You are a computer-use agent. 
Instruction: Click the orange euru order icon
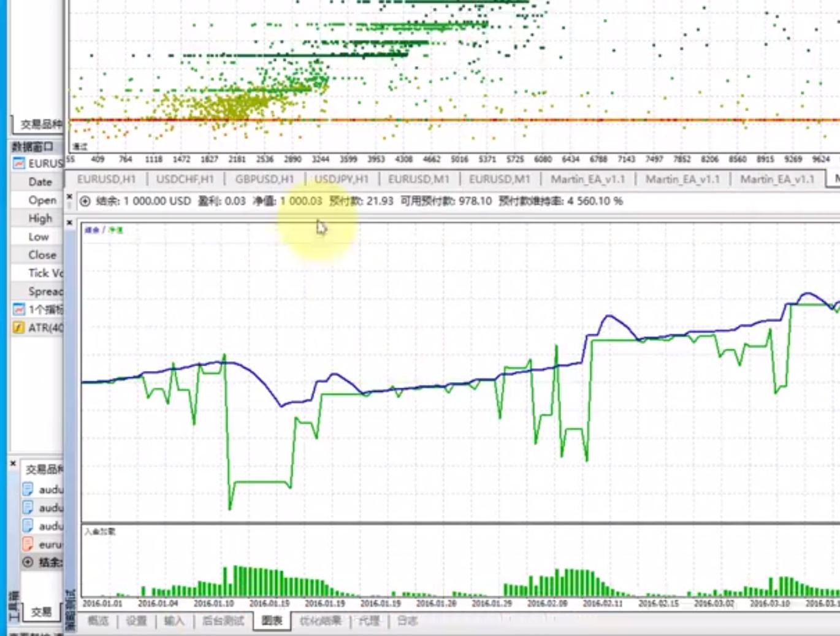pyautogui.click(x=28, y=544)
